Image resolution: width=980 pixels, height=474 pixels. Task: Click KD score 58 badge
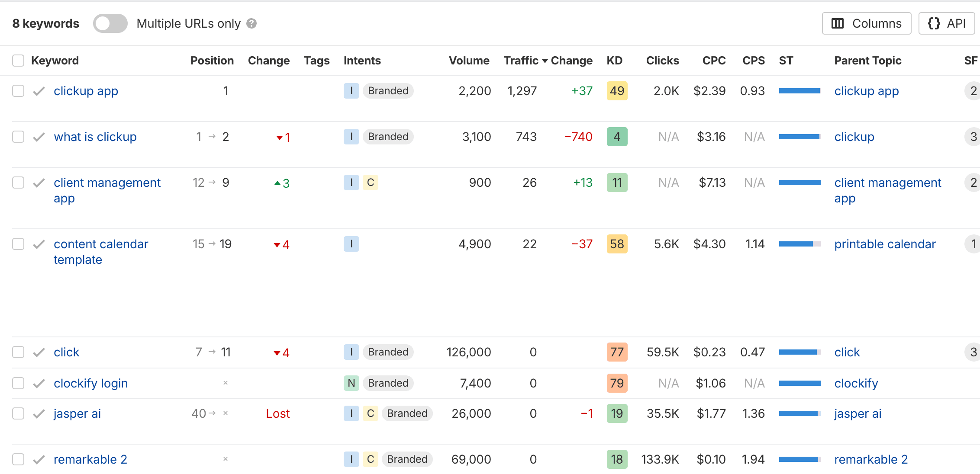pos(617,244)
